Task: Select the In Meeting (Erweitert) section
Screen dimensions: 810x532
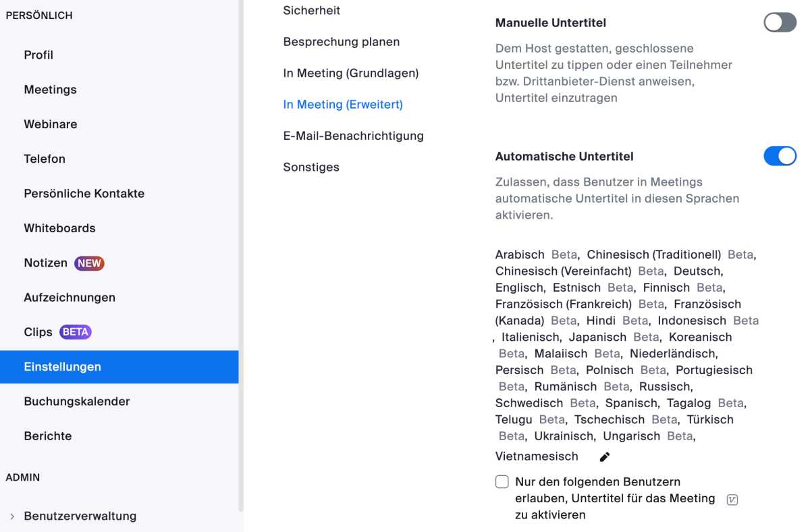Action: pyautogui.click(x=343, y=105)
